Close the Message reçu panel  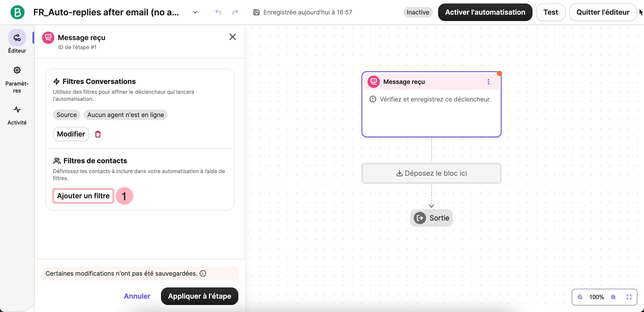pos(232,37)
